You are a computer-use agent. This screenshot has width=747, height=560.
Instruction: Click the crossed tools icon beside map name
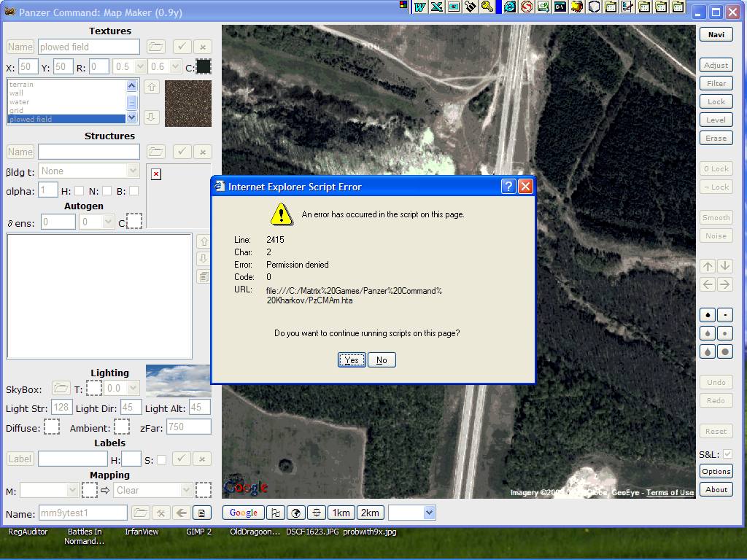pyautogui.click(x=161, y=513)
